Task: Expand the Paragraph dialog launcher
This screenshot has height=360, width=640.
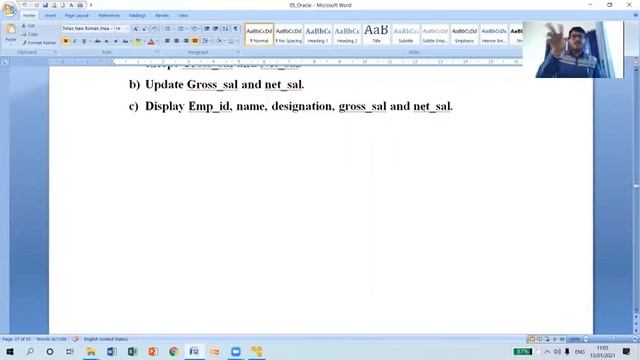Action: 238,52
